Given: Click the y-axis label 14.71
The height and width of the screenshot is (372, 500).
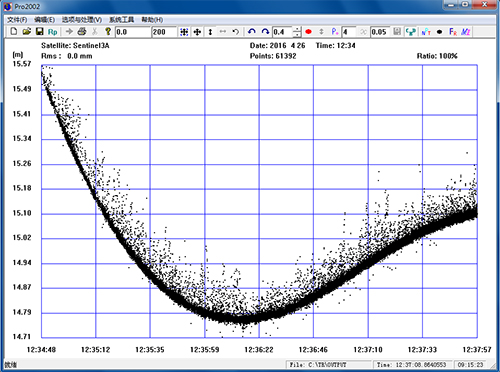Looking at the screenshot, I should 22,337.
